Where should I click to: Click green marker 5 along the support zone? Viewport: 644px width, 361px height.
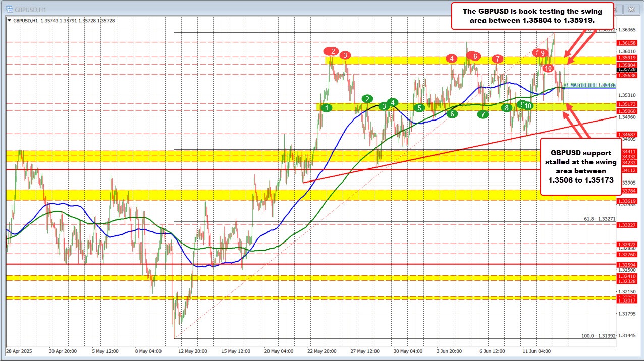[x=419, y=108]
